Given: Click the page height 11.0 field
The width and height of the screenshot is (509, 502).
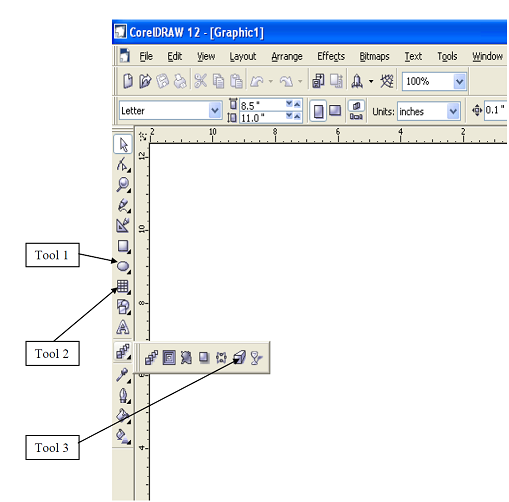Looking at the screenshot, I should click(x=262, y=117).
